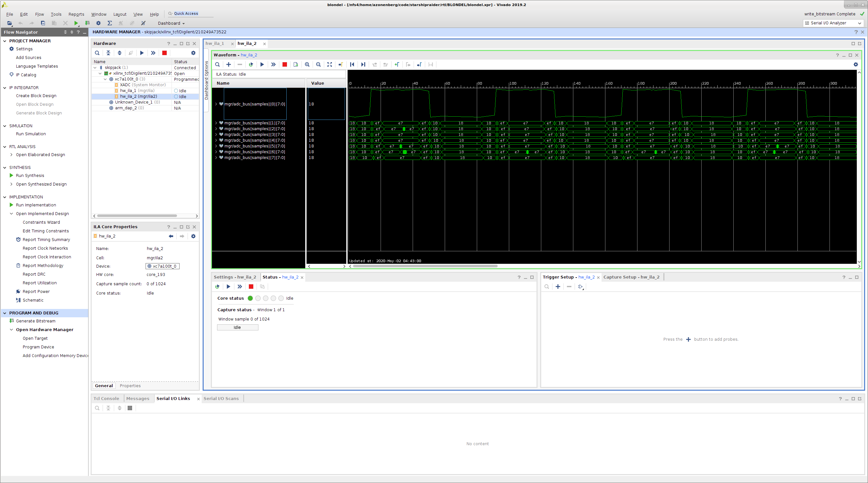Switch to Tcl Console tab

[106, 398]
